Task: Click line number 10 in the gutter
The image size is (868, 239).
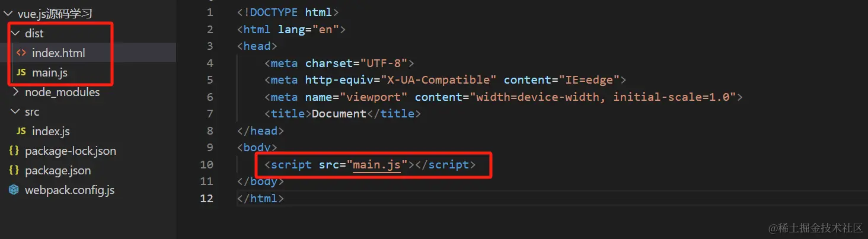Action: click(206, 164)
